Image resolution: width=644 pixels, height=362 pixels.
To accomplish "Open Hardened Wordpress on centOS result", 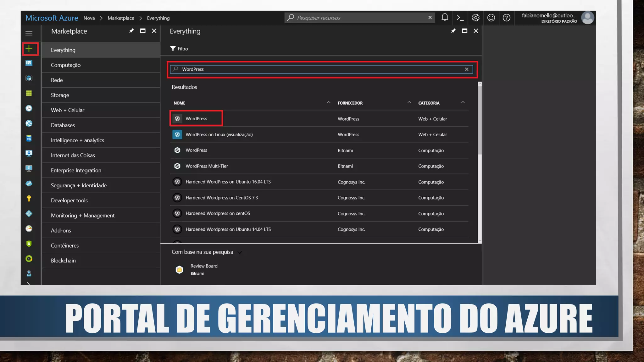I will pos(319,213).
